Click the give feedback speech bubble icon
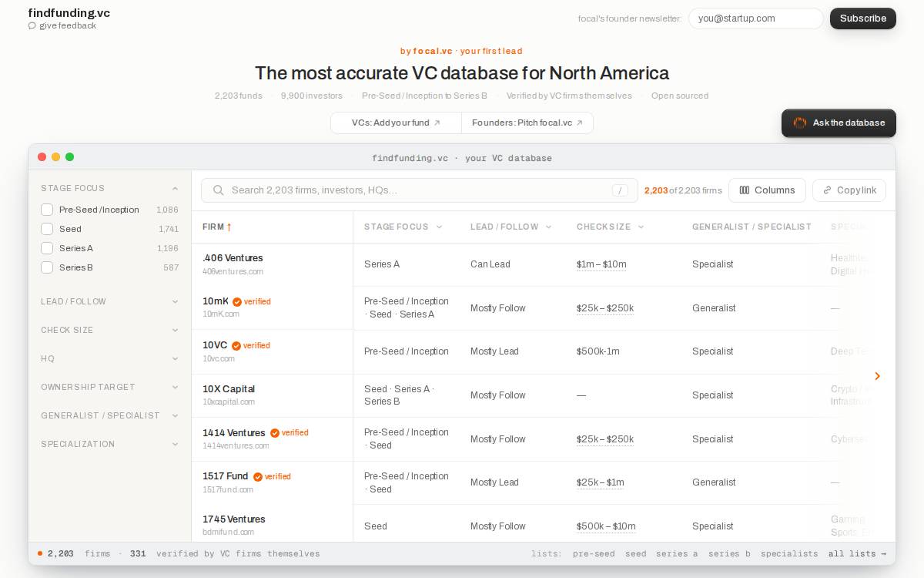The image size is (924, 578). (32, 25)
